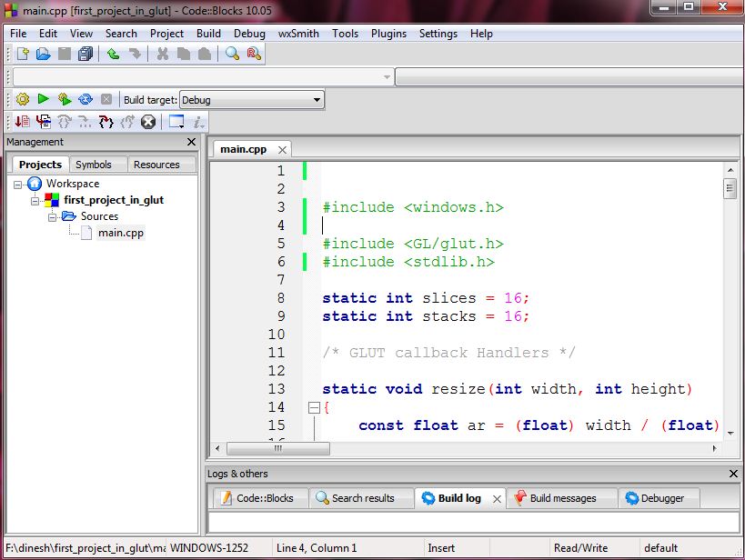Click the Paste toolbar icon

tap(205, 54)
